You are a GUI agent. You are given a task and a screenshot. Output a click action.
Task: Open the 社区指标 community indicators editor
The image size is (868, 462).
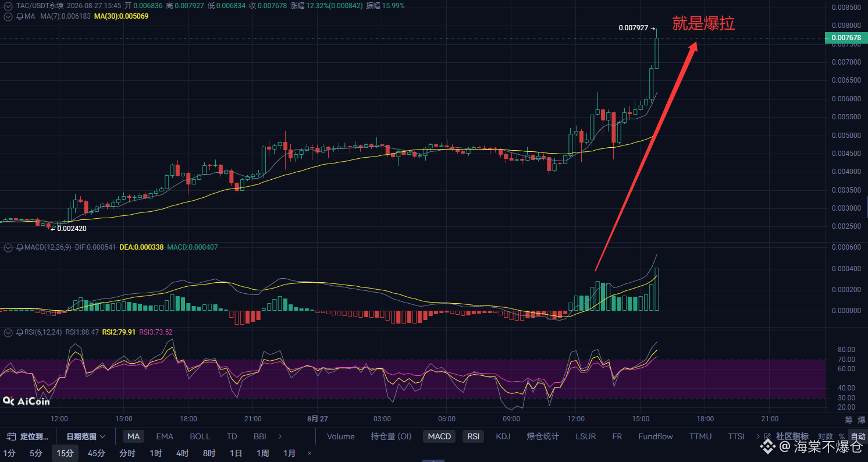(792, 436)
